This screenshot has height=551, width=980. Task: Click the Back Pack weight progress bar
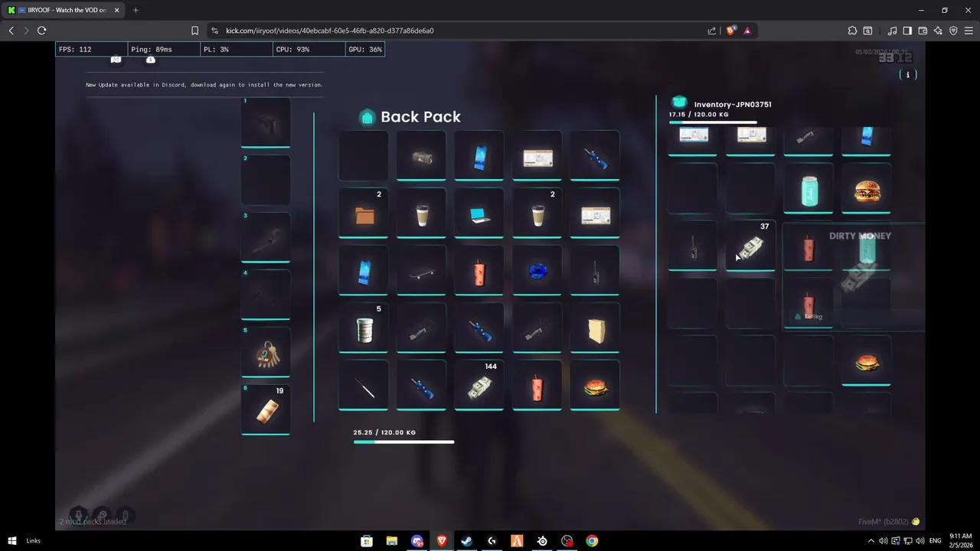coord(403,442)
